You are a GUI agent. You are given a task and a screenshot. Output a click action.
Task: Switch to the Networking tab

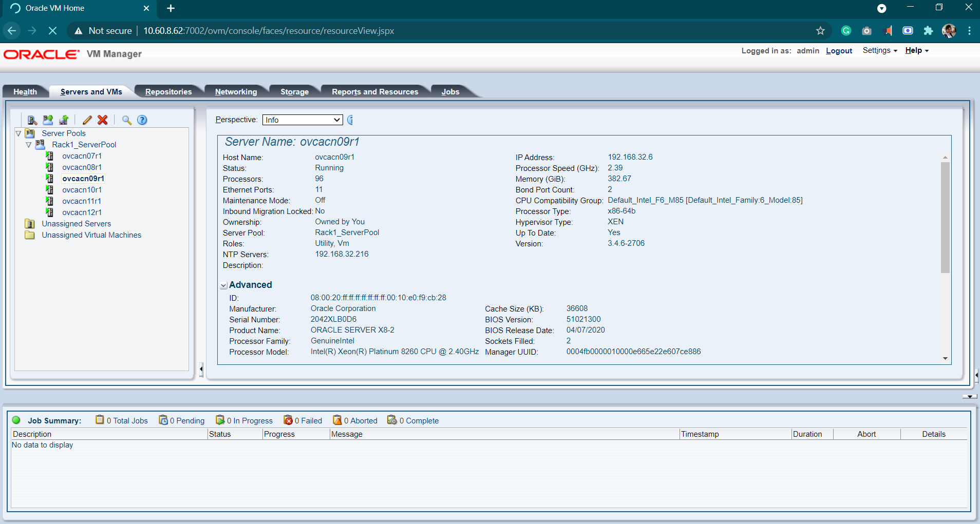236,91
